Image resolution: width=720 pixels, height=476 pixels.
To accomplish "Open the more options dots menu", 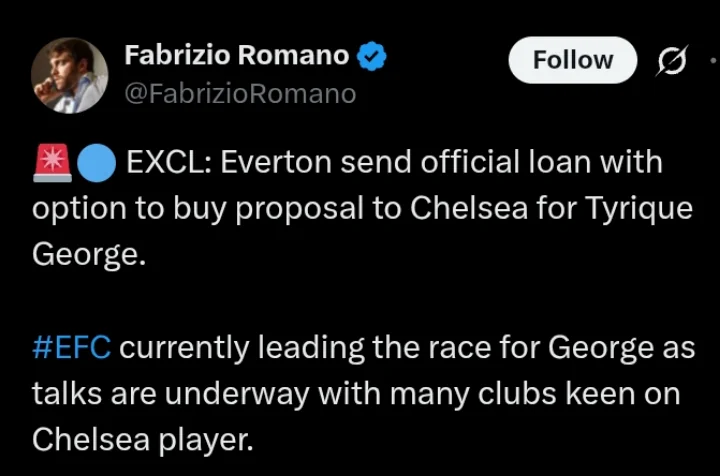I will tap(712, 61).
